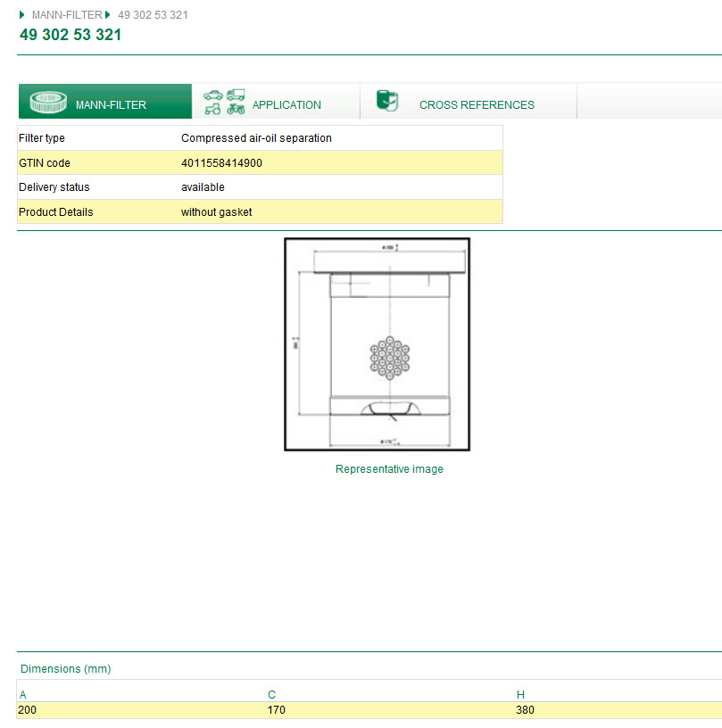Select the dimension A value 200

click(27, 710)
